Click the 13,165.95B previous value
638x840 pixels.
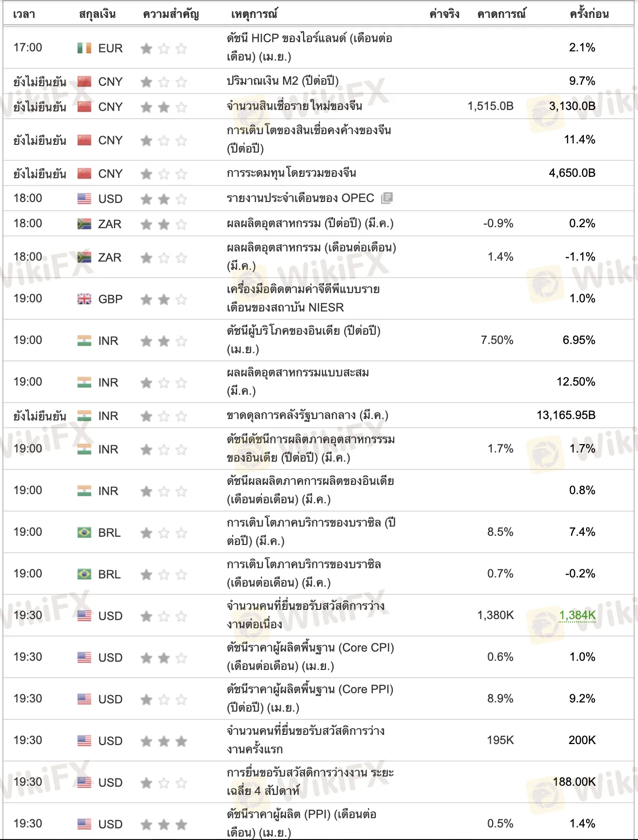pos(566,415)
